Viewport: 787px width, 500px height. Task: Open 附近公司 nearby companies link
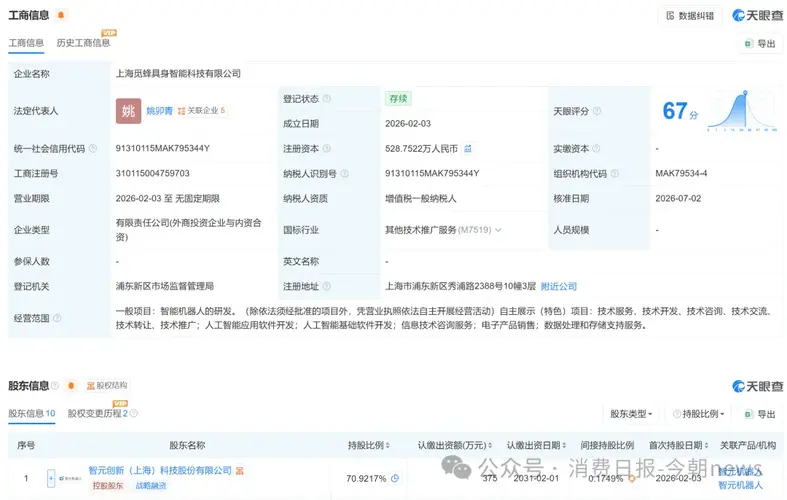coord(559,286)
